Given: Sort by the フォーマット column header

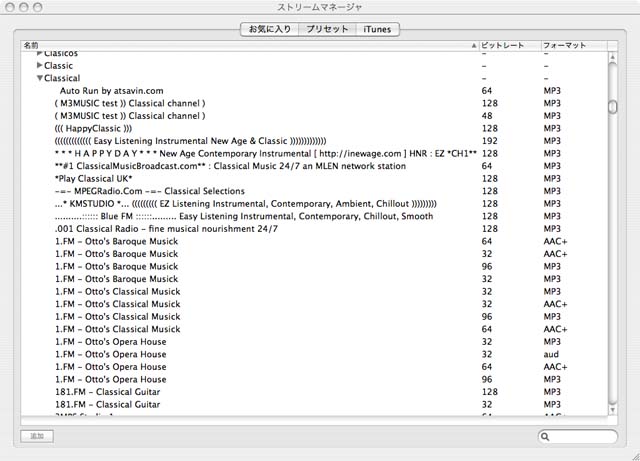Looking at the screenshot, I should click(574, 45).
